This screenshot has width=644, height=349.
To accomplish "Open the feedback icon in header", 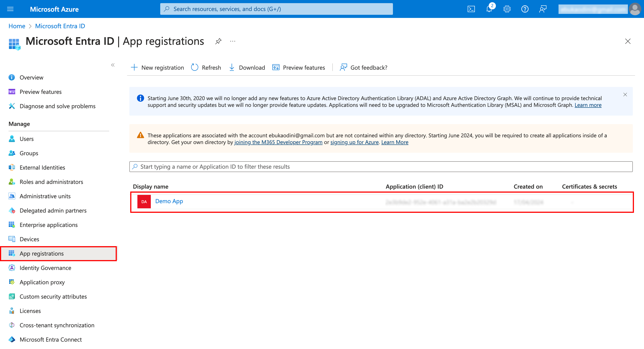I will pos(543,9).
